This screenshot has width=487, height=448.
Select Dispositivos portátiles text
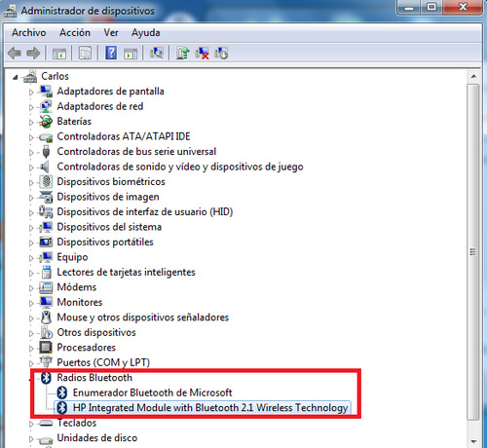(x=105, y=242)
